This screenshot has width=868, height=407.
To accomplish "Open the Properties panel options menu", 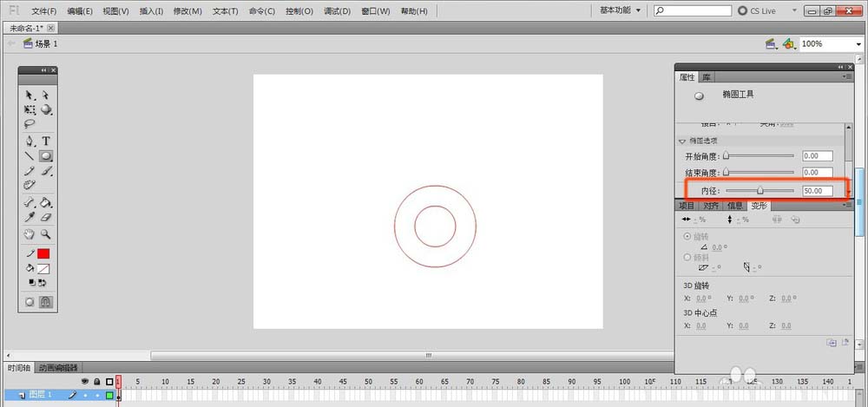I will click(847, 76).
